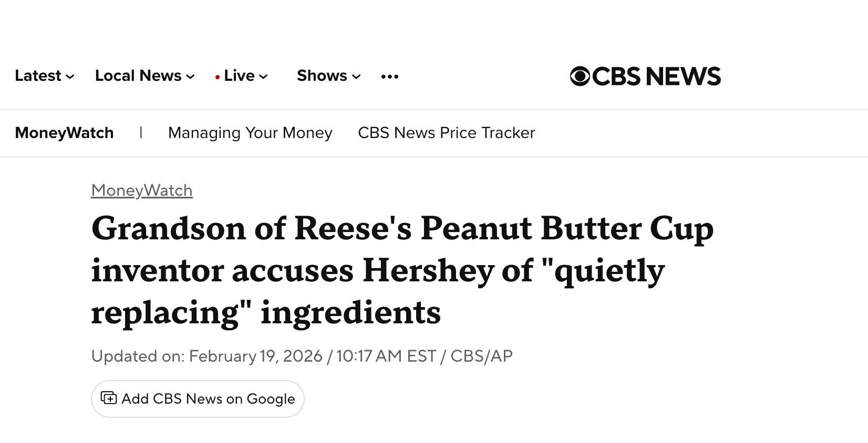This screenshot has height=443, width=868.
Task: Open the Latest menu label
Action: coord(38,76)
